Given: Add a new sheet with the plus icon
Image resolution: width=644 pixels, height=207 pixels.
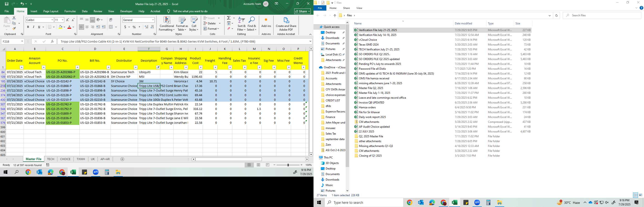Looking at the screenshot, I should [122, 159].
